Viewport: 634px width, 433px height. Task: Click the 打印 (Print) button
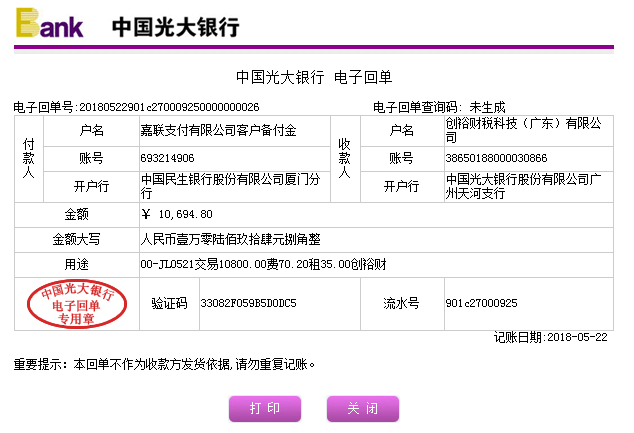click(x=265, y=409)
